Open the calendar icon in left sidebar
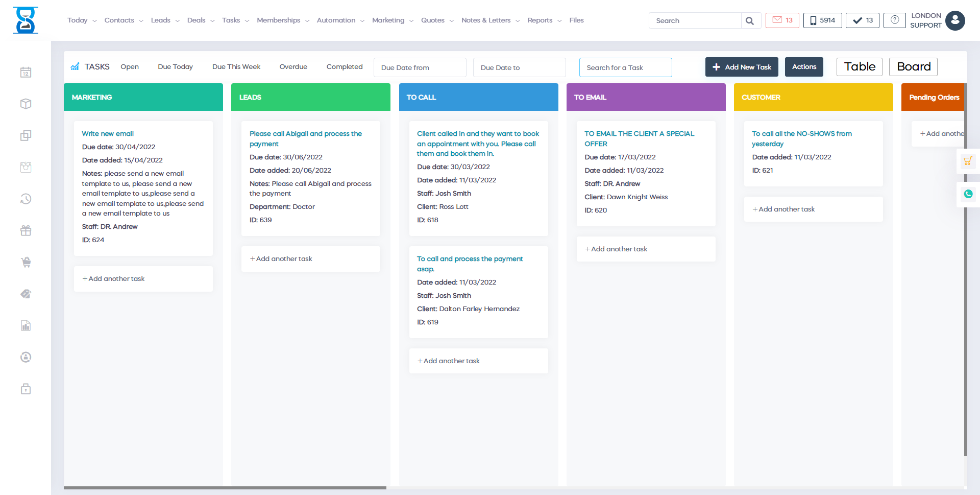 (26, 73)
